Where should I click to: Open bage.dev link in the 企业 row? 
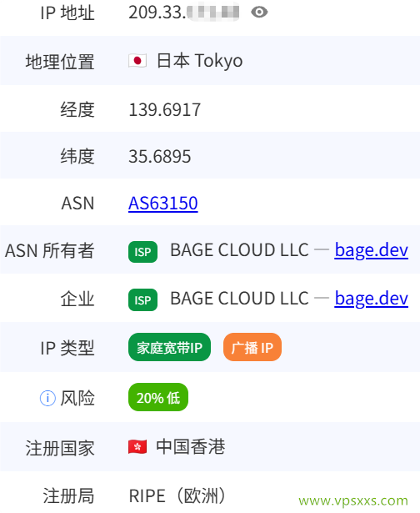click(372, 299)
